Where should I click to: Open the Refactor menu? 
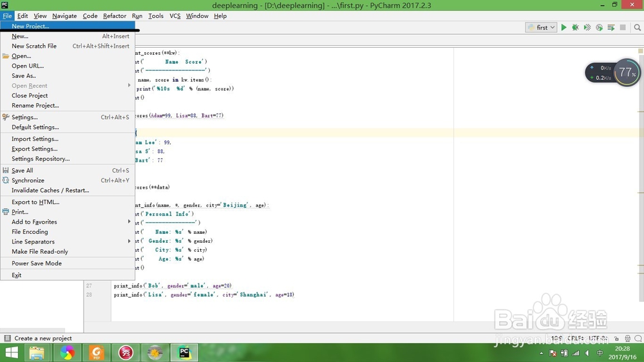pyautogui.click(x=115, y=15)
